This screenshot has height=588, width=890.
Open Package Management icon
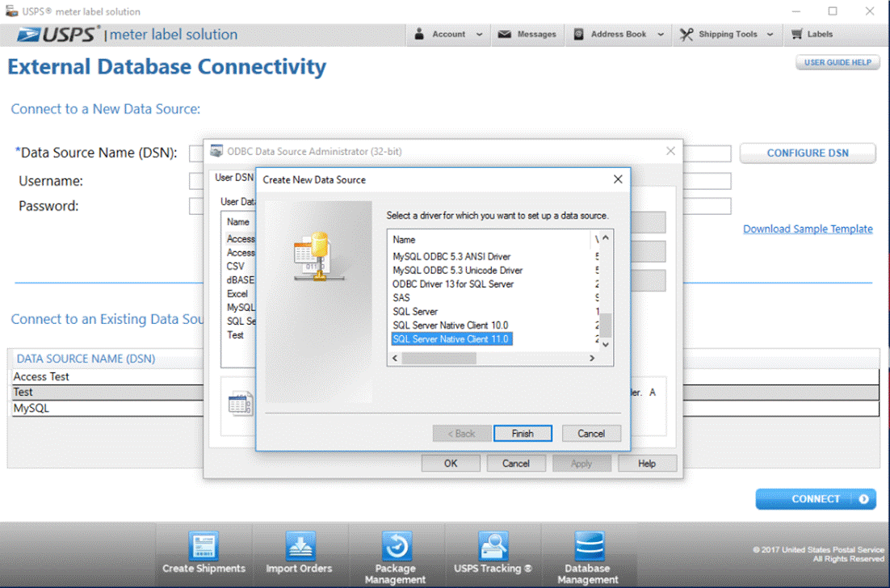(x=396, y=546)
